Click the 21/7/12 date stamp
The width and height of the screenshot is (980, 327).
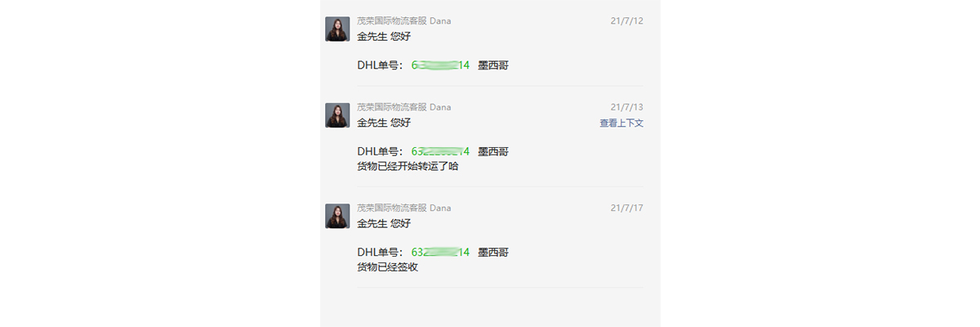[x=627, y=20]
